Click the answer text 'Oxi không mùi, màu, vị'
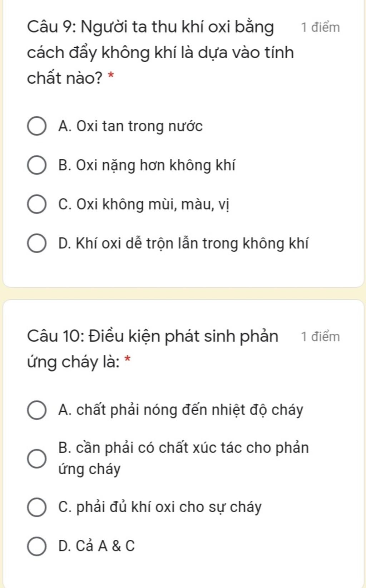The image size is (366, 588). 153,205
